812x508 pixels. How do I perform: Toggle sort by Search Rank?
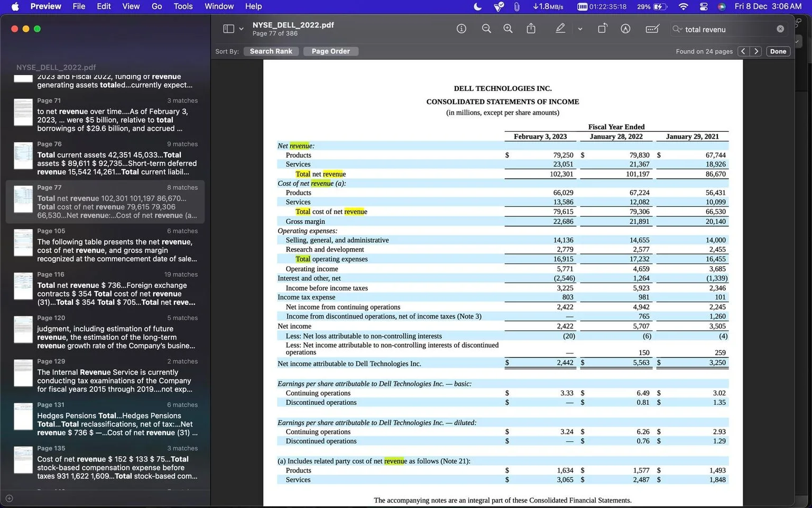[271, 51]
